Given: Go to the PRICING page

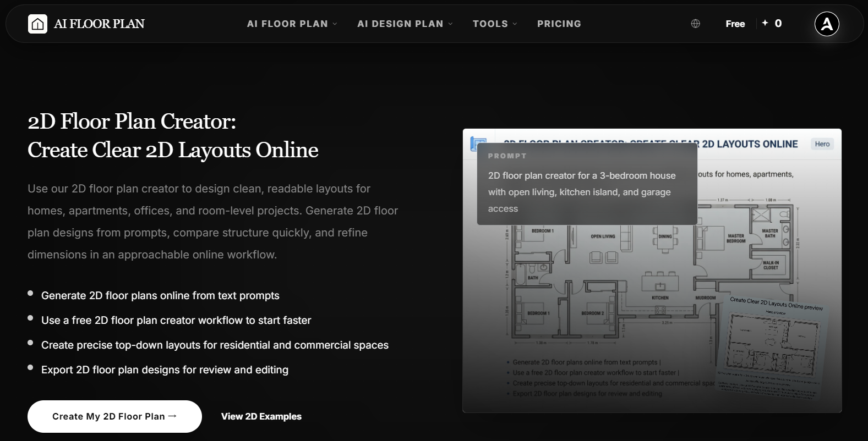Looking at the screenshot, I should 559,24.
